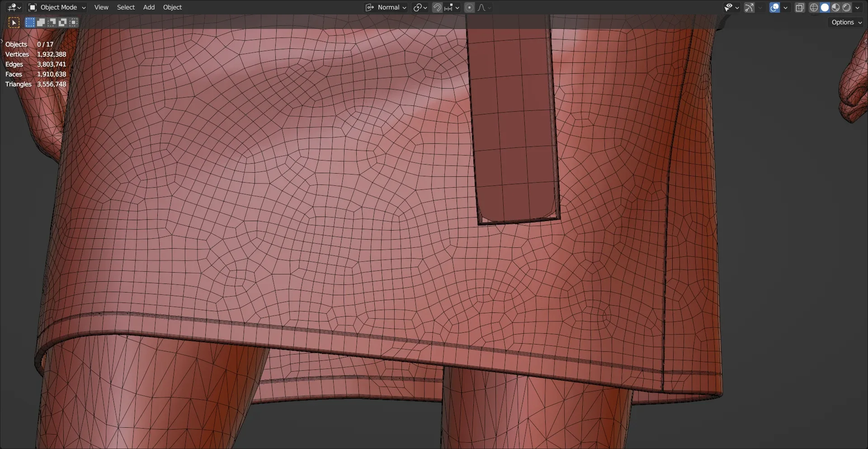
Task: Open the snapping options dropdown
Action: (452, 7)
